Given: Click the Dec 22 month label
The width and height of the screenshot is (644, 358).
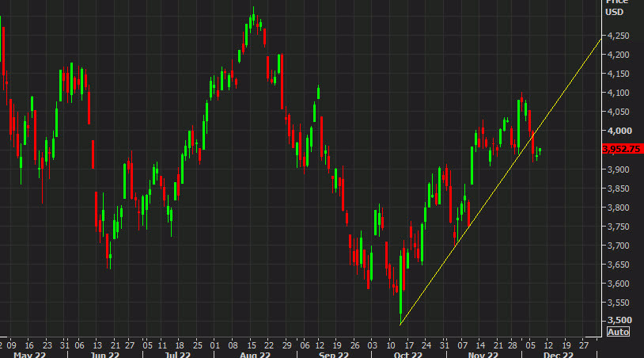Looking at the screenshot, I should click(559, 354).
